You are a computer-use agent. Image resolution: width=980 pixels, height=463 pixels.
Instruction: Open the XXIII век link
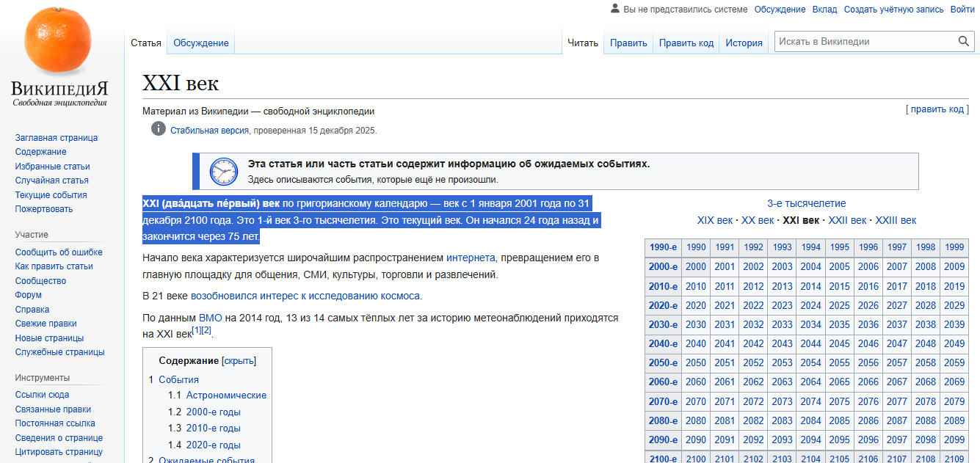click(896, 220)
